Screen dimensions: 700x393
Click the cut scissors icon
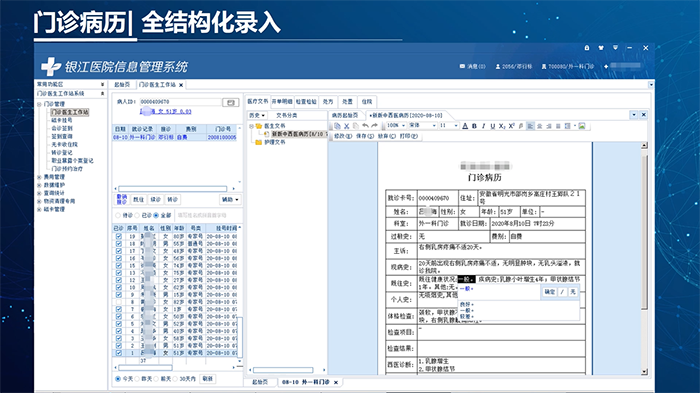(x=346, y=126)
